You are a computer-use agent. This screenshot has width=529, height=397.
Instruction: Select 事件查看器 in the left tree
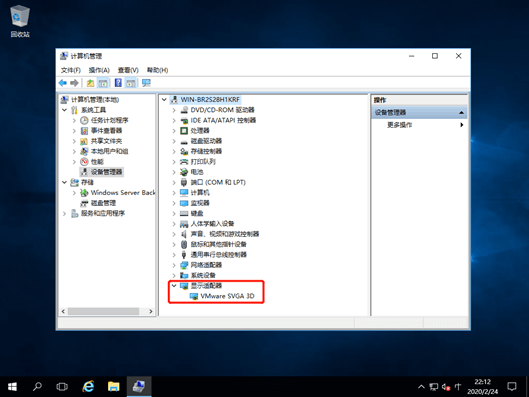point(106,131)
